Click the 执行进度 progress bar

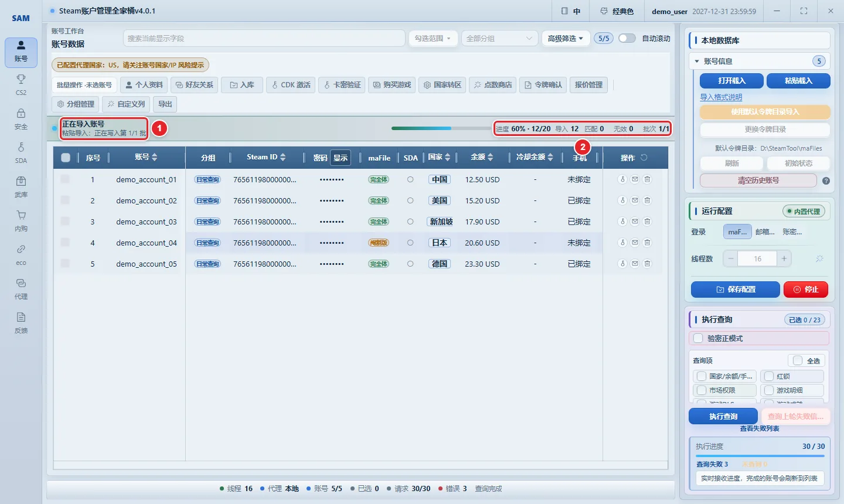[760, 455]
